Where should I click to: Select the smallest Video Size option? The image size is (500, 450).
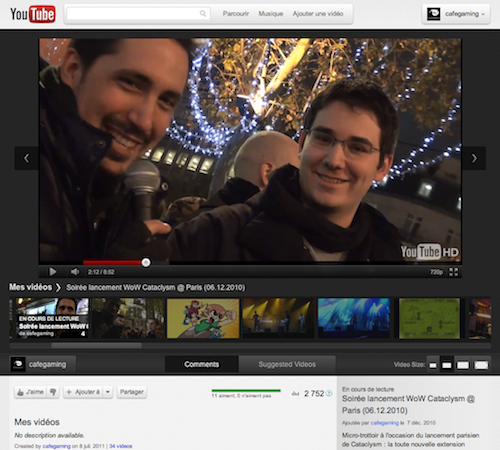coord(433,365)
